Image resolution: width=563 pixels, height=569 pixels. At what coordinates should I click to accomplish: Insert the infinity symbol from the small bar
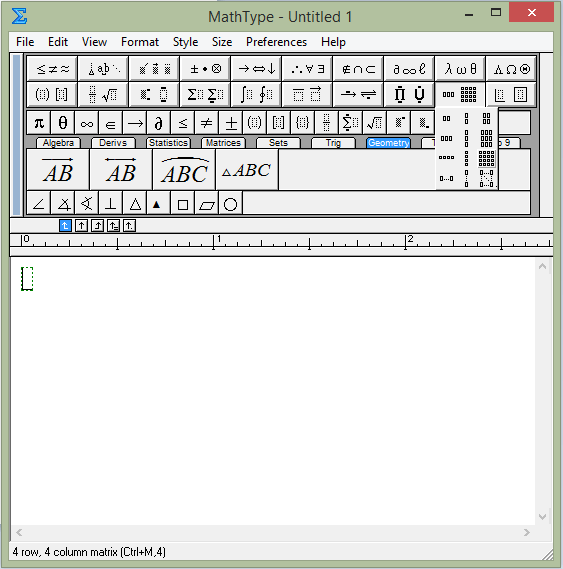click(x=86, y=123)
